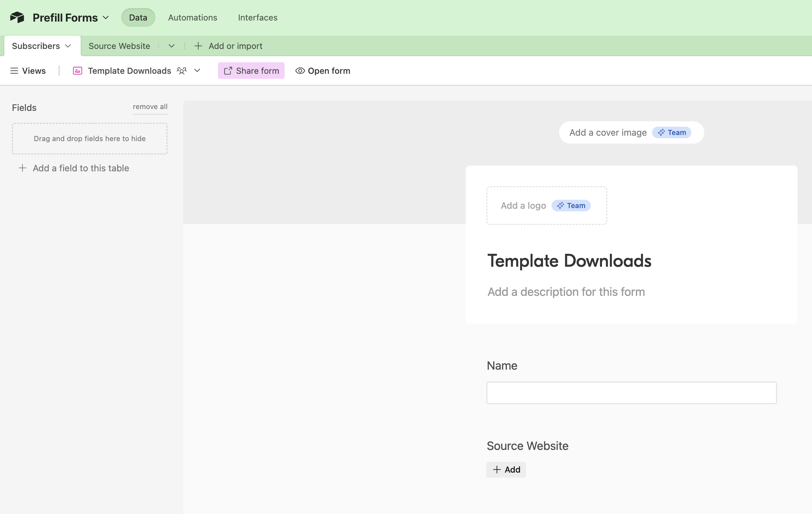Click the Name text input field
This screenshot has height=514, width=812.
pyautogui.click(x=631, y=393)
